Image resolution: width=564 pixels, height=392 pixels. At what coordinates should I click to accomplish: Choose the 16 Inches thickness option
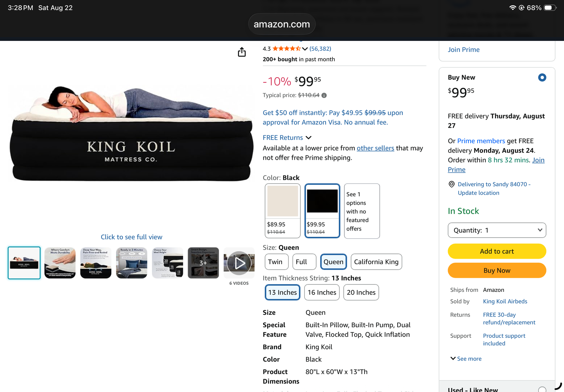(x=322, y=293)
